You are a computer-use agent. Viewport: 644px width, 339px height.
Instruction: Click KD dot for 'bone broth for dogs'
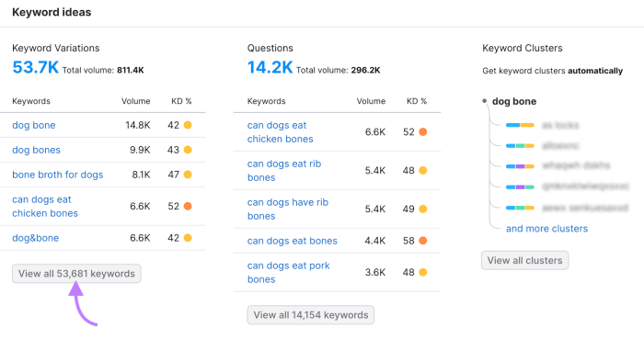(188, 175)
